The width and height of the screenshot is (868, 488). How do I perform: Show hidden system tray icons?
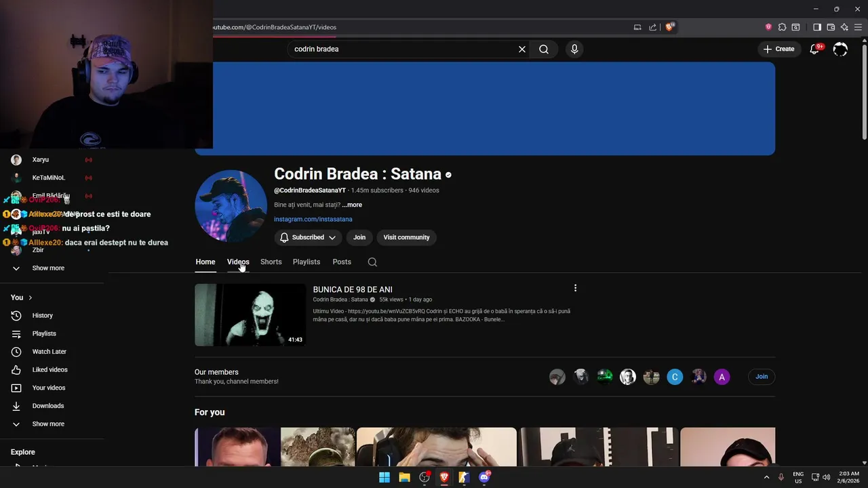[x=767, y=477]
